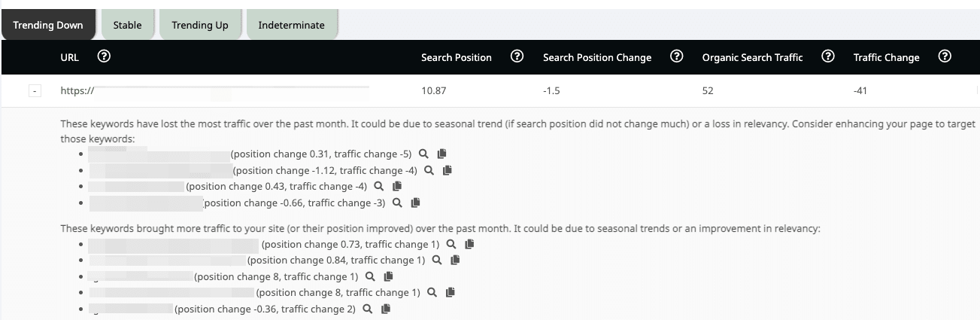
Task: Show help for Organic Search Traffic
Action: tap(828, 56)
